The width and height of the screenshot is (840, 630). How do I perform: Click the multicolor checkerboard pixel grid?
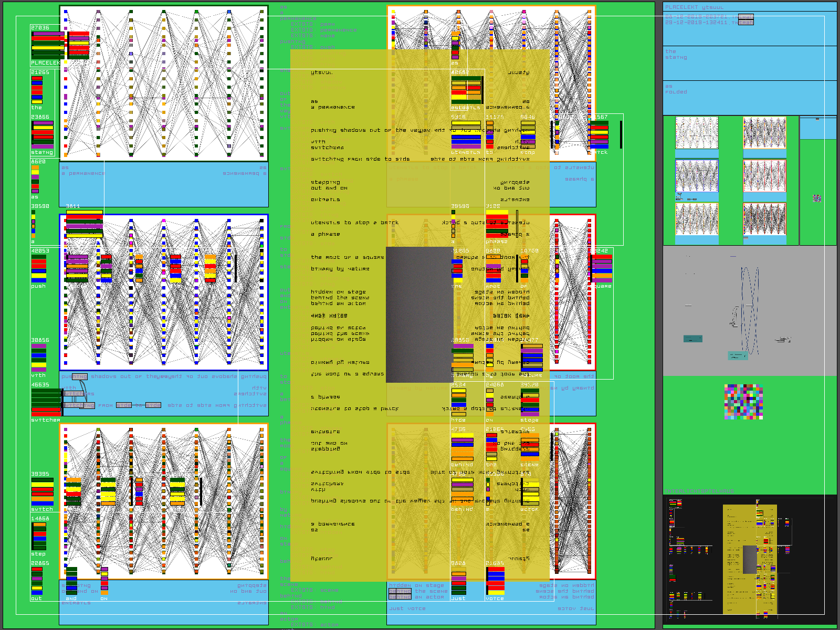(743, 402)
